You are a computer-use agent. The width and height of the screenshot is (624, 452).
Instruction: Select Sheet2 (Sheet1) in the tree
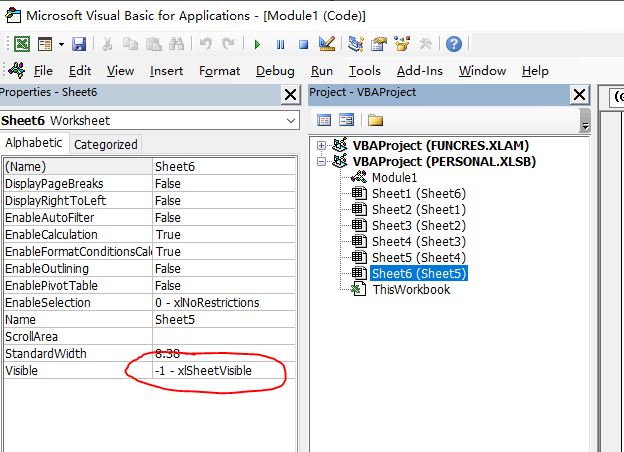pyautogui.click(x=418, y=210)
